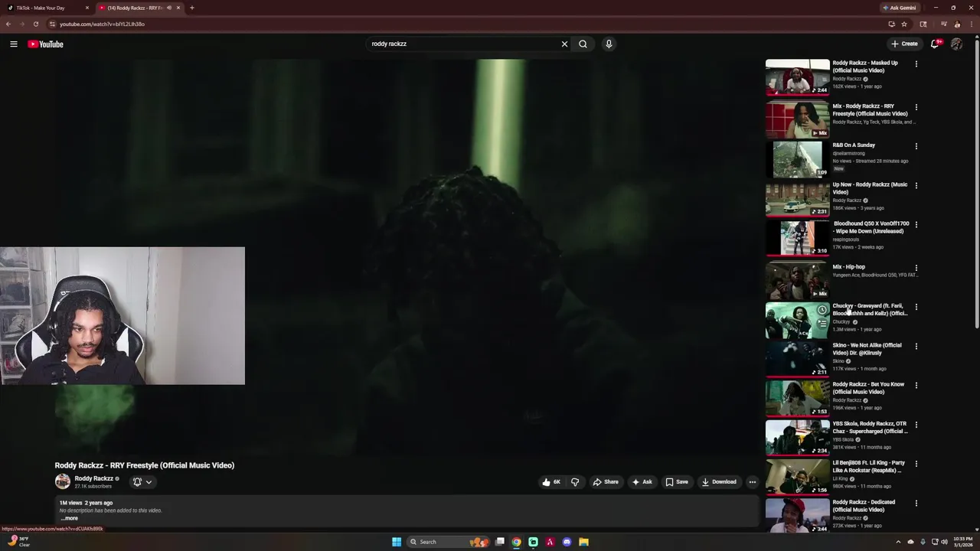Open Chrome profile avatar
The height and width of the screenshot is (551, 980).
coord(956,24)
